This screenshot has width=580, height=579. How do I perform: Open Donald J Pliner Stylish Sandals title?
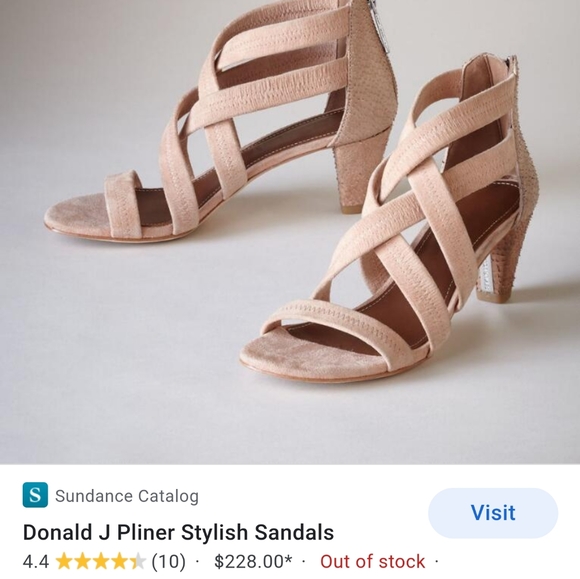178,532
